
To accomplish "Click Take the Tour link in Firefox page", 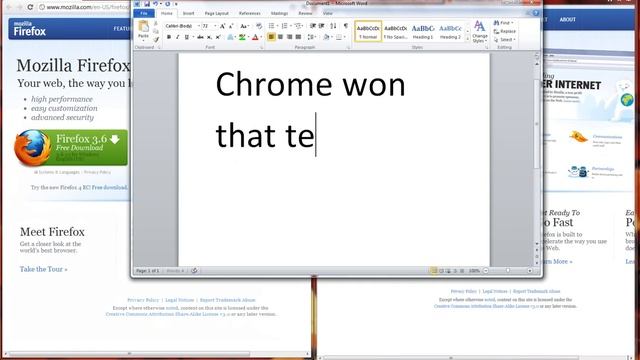I will 44,269.
